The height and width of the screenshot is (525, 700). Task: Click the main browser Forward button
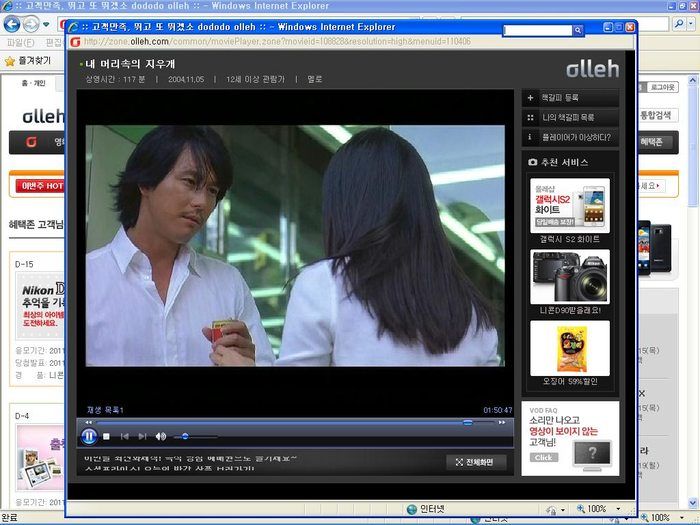pyautogui.click(x=30, y=24)
